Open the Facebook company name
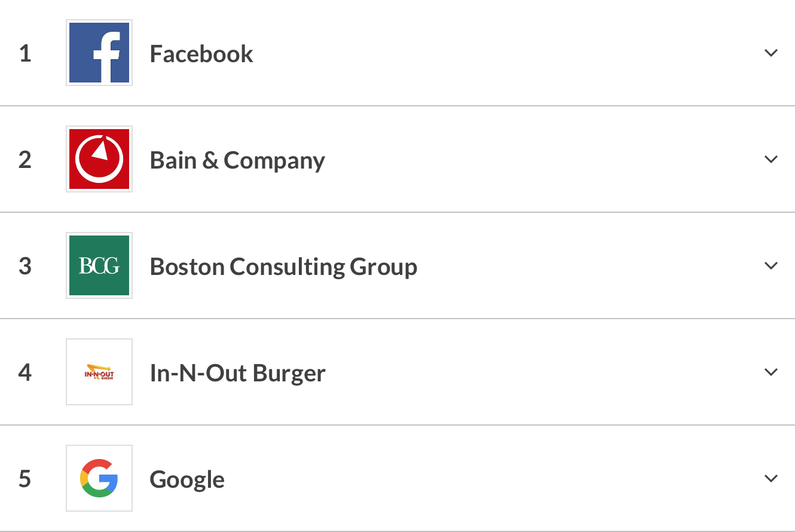The width and height of the screenshot is (795, 532). 201,54
